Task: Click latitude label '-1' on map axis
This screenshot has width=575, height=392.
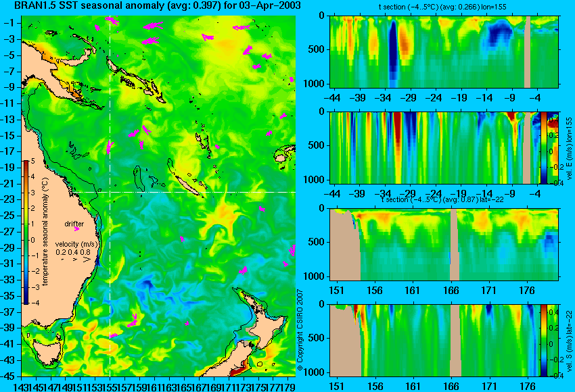Action: (x=9, y=23)
